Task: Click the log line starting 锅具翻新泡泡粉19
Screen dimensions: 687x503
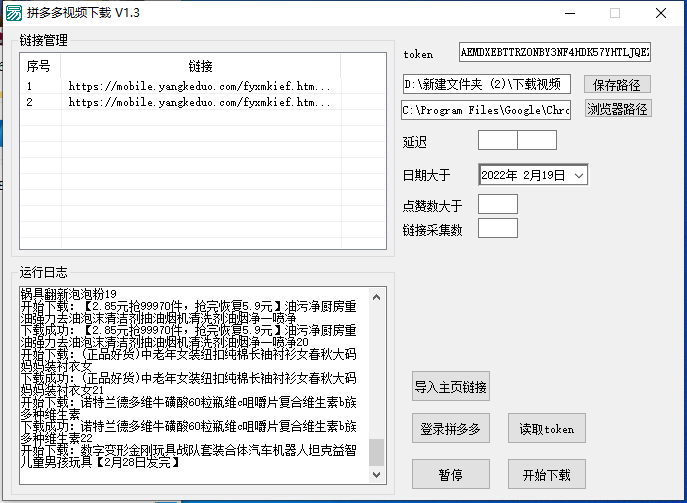Action: click(x=69, y=294)
